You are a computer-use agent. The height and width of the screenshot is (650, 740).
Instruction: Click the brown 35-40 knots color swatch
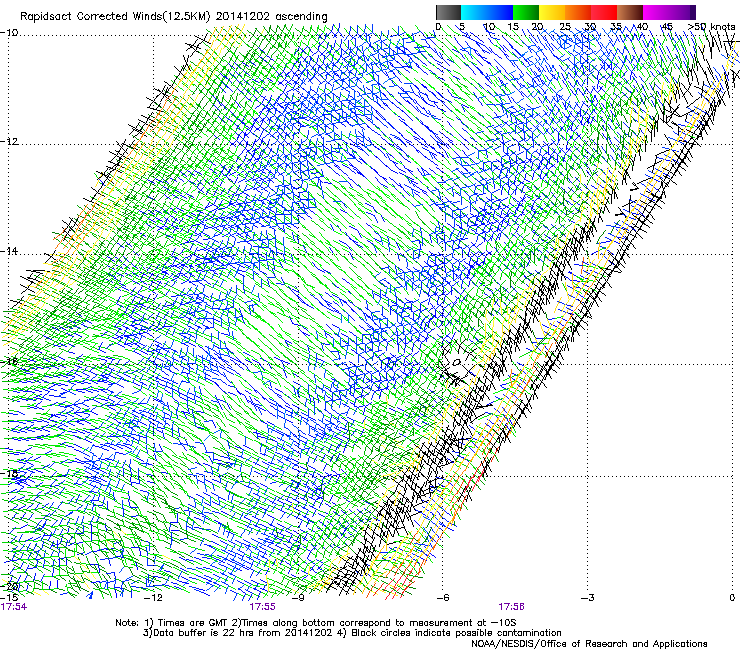(630, 12)
